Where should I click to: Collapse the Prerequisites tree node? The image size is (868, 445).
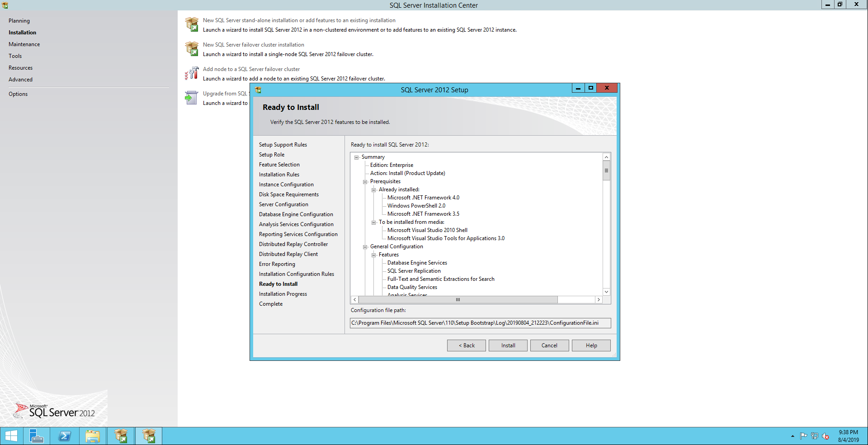coord(365,182)
